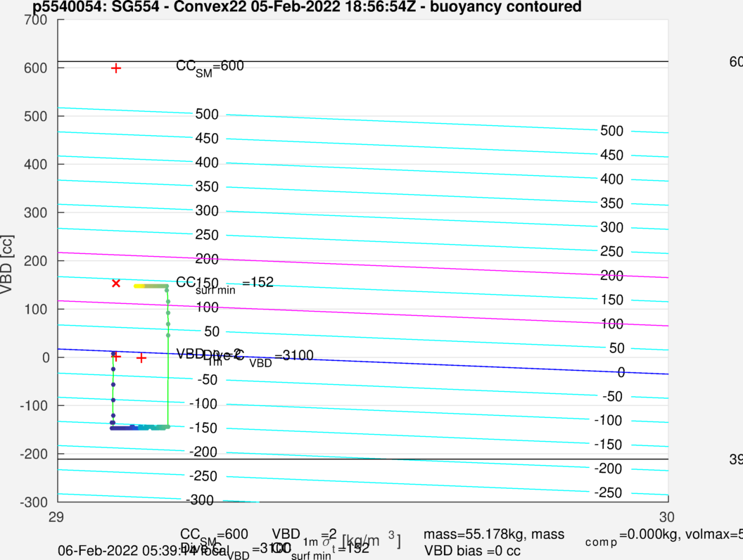
Task: Click the 'VBD [cc]' y-axis label
Action: (6, 265)
